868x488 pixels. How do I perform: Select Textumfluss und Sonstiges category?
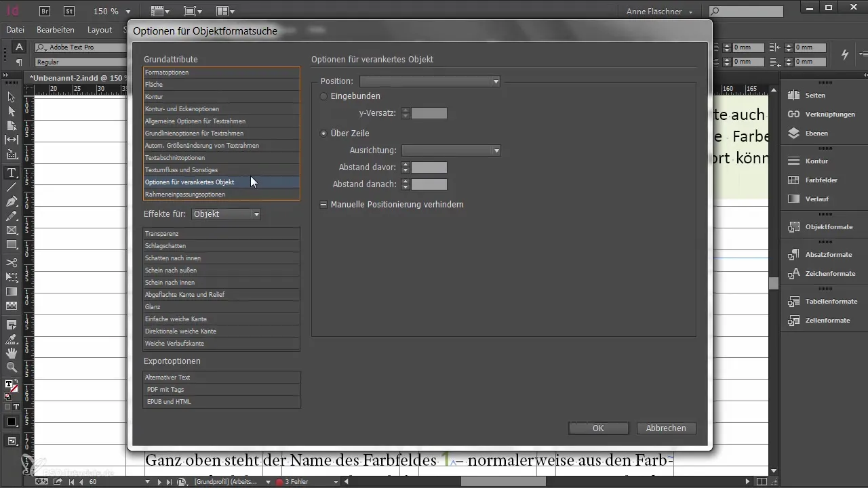(x=222, y=170)
